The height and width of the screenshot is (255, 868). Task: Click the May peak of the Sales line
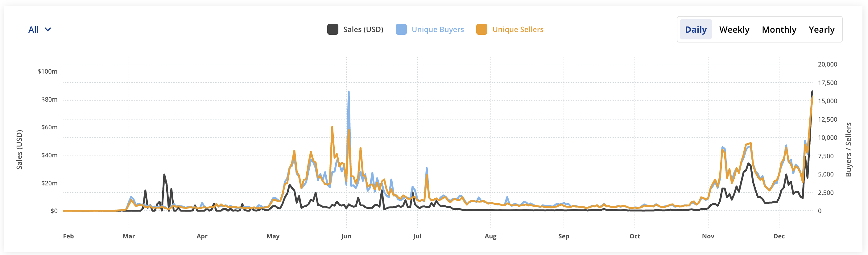[x=290, y=184]
